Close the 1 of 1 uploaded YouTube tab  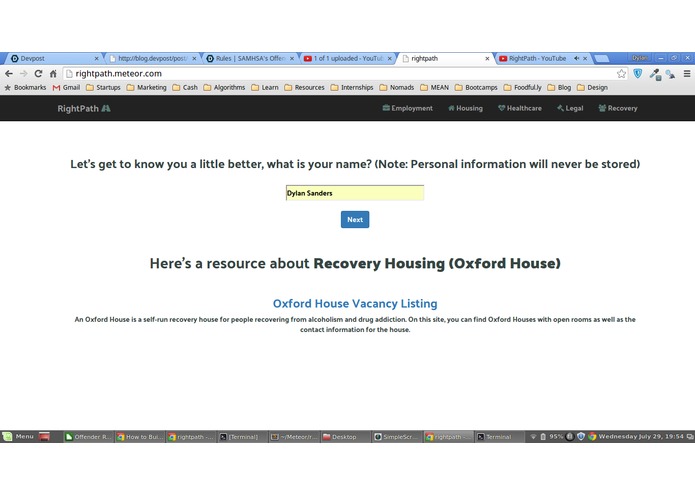390,58
